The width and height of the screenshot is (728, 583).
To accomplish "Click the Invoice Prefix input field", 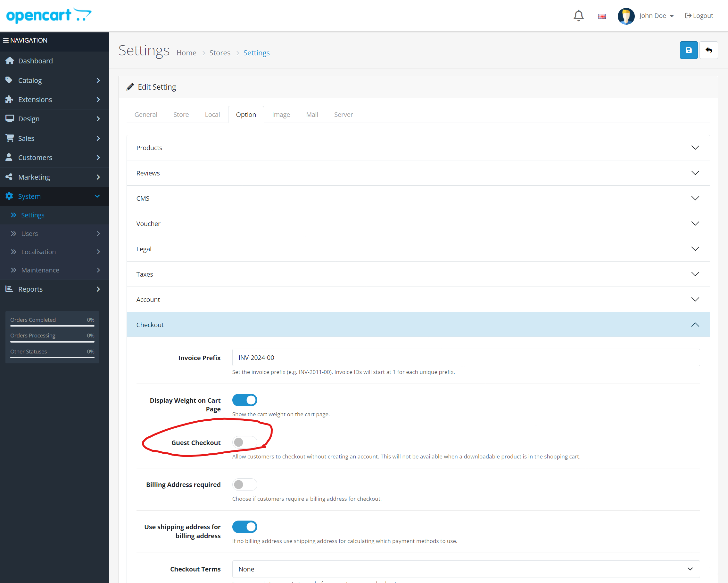I will (466, 358).
